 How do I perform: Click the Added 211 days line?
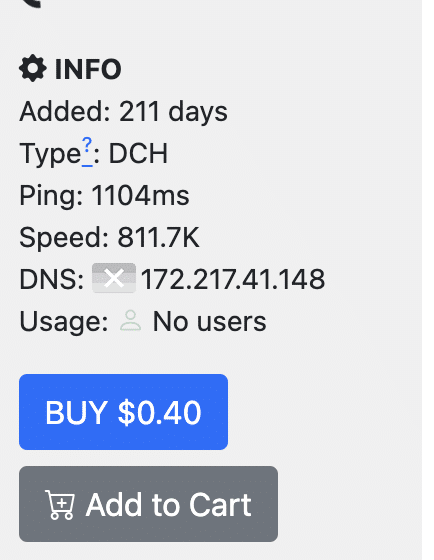pyautogui.click(x=123, y=111)
